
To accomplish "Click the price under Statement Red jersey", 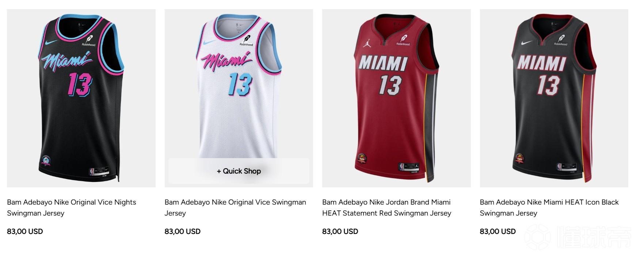I will [x=340, y=231].
